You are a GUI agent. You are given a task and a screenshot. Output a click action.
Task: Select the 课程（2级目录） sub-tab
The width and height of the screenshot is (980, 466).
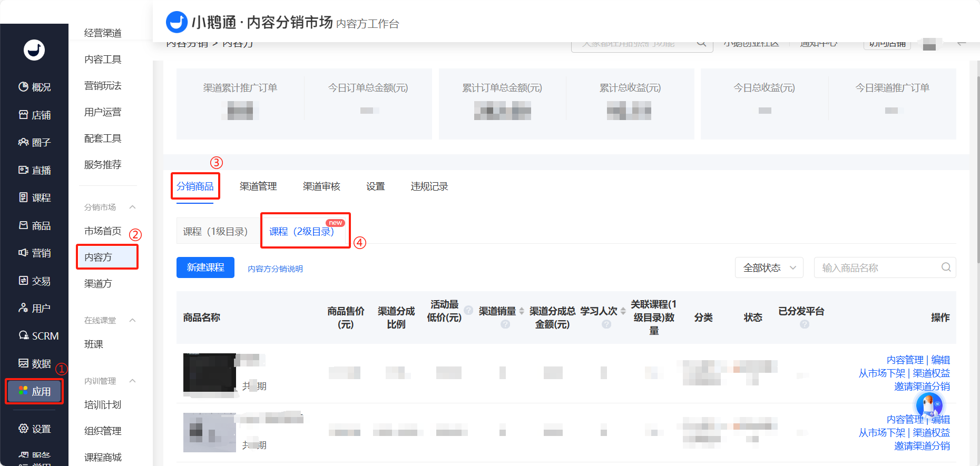[305, 231]
